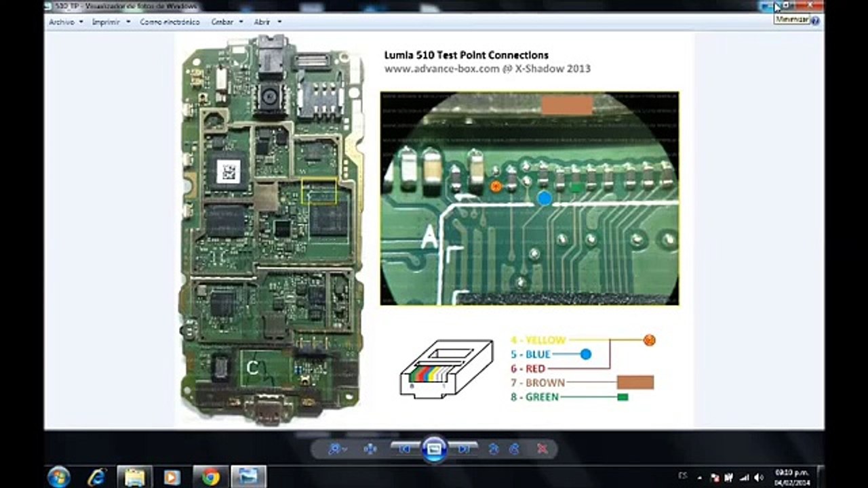Show hidden tray icons

click(700, 477)
